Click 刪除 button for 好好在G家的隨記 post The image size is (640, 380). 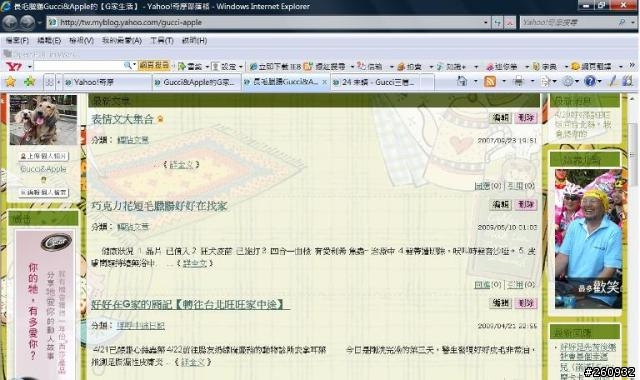point(525,303)
